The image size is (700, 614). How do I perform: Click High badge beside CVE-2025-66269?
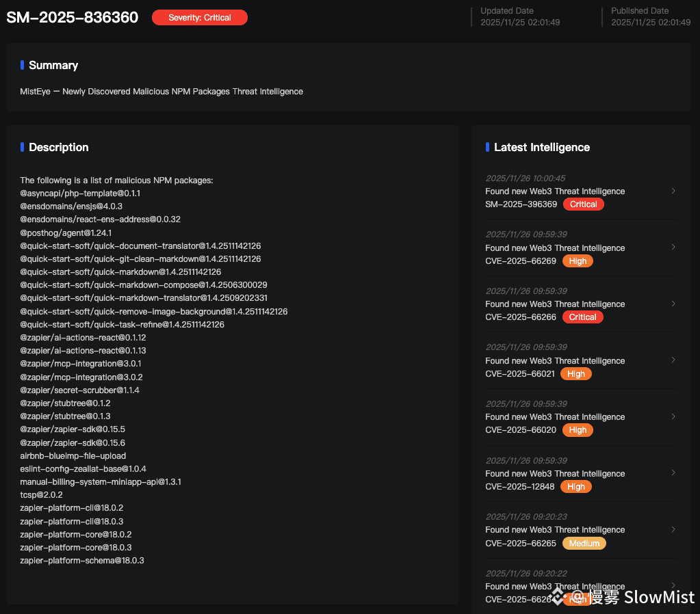point(578,261)
